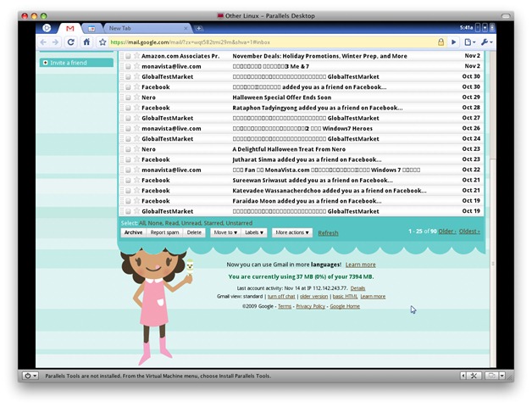Screen dimensions: 532x407
Task: Switch to the Gmail browser tab
Action: coord(70,28)
